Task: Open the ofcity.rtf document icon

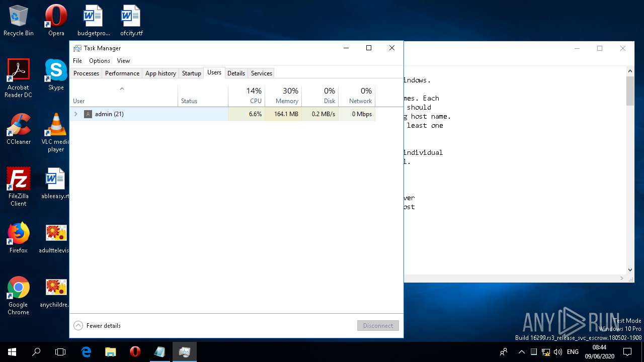Action: click(x=131, y=21)
